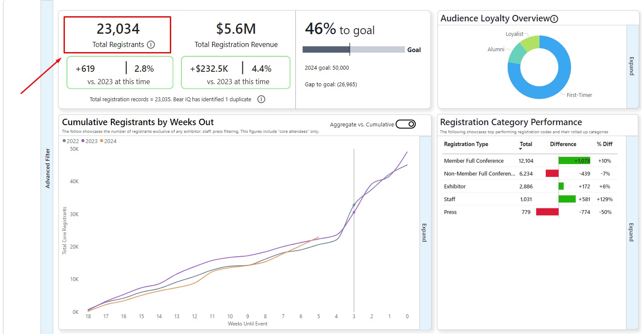
Task: Sort by Registration Type column header
Action: click(x=466, y=144)
